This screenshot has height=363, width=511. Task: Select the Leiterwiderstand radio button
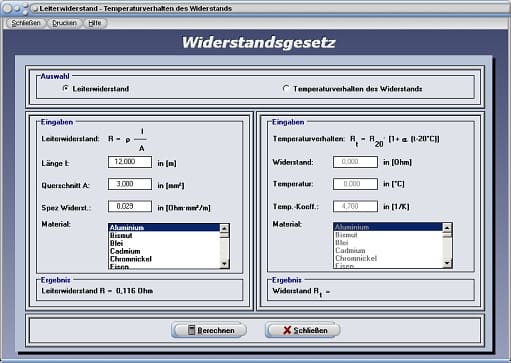66,88
